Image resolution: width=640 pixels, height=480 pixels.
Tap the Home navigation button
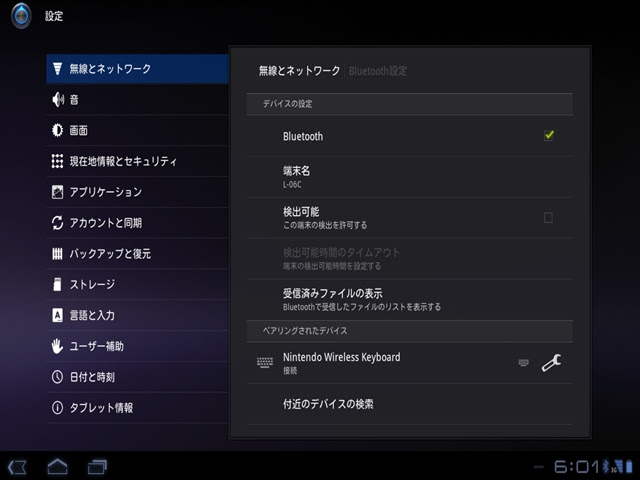[x=58, y=467]
